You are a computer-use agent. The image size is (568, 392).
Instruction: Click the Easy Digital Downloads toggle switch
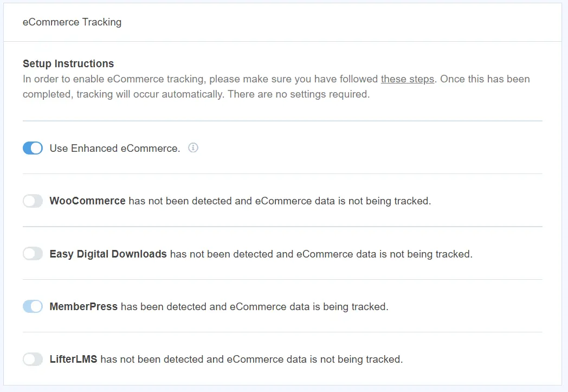click(33, 253)
